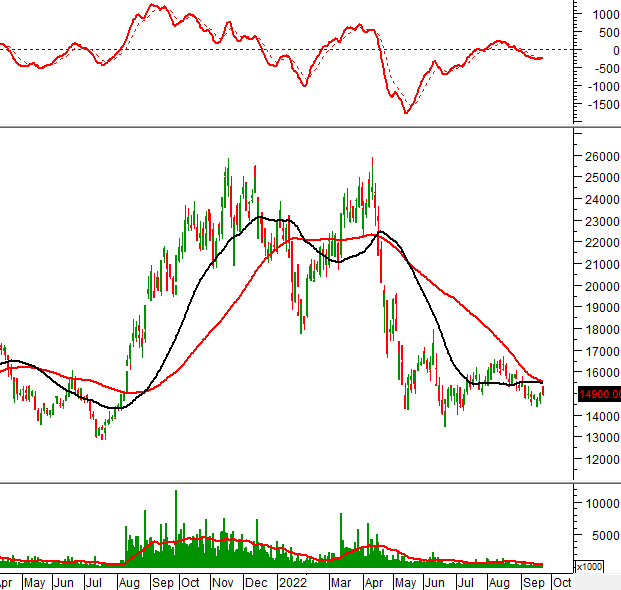Screen dimensions: 621x590
Task: Click the tallest volume bar in September 2021
Action: [x=176, y=528]
